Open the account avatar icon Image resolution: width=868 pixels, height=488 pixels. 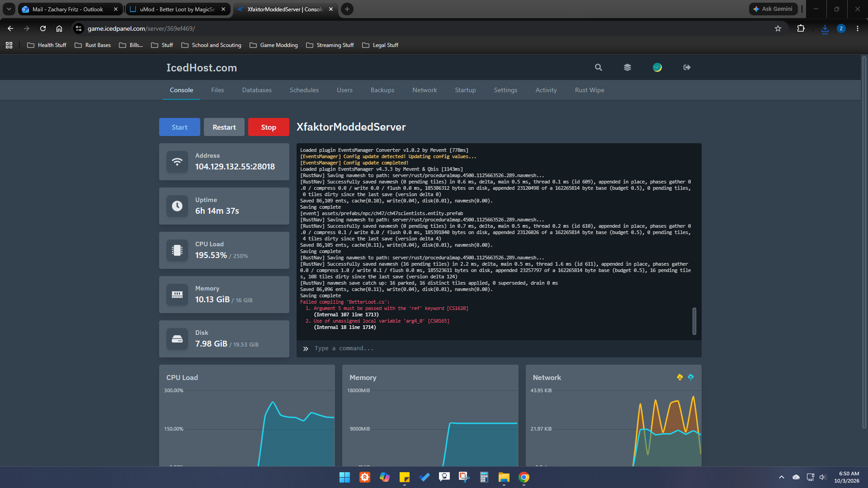pos(657,67)
